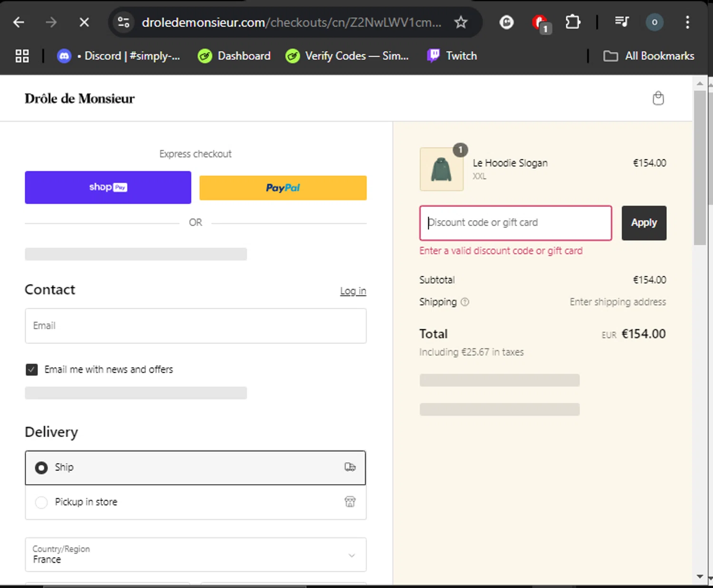The image size is (713, 588).
Task: Focus the Discount code or gift card field
Action: (x=515, y=223)
